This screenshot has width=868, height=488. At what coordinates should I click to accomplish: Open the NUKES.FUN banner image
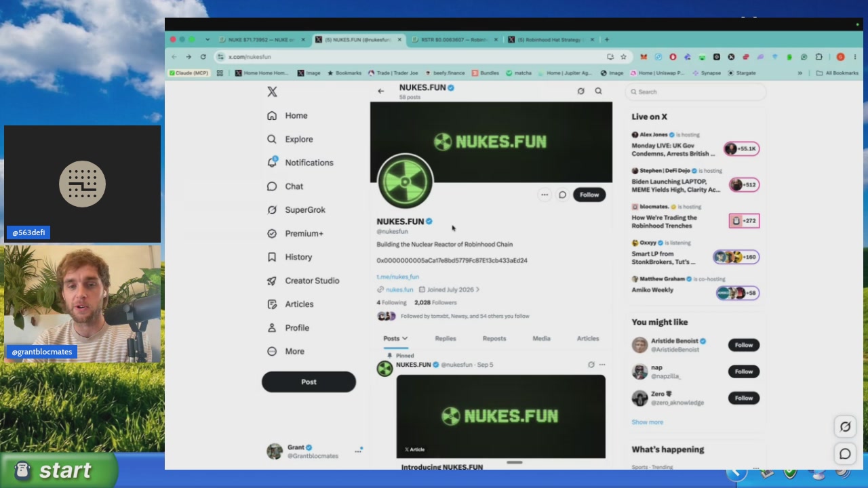click(491, 142)
